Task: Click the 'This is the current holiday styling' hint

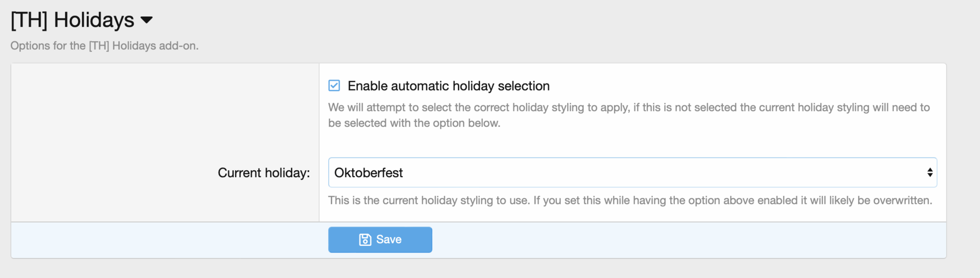Action: [x=630, y=200]
